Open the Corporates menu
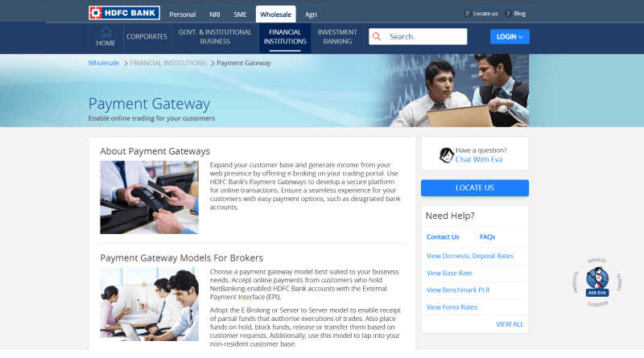The width and height of the screenshot is (644, 358). click(147, 36)
